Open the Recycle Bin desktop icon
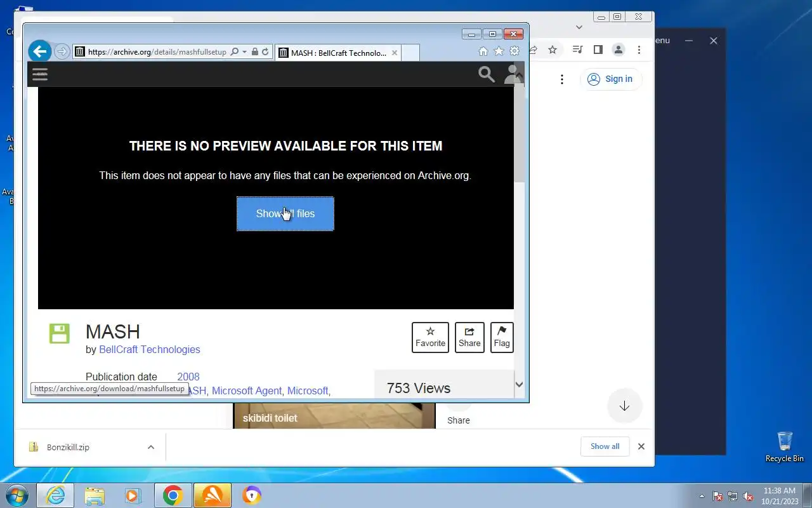Screen dimensions: 812x508 [x=785, y=447]
